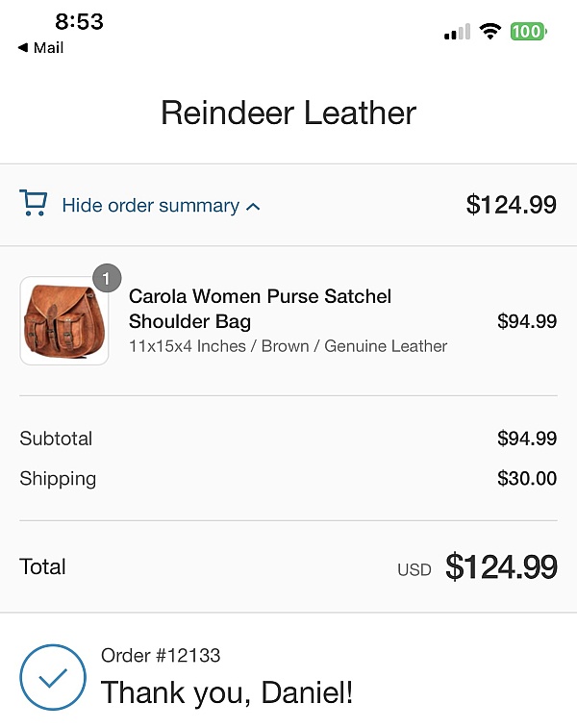Tap the USD $124.99 total amount
Screen dimensions: 577x728
(477, 566)
